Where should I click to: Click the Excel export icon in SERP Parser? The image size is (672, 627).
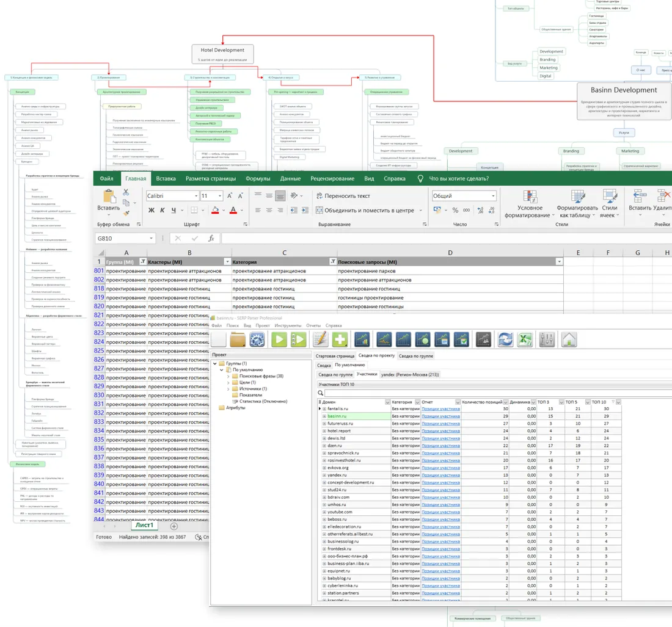pyautogui.click(x=525, y=340)
